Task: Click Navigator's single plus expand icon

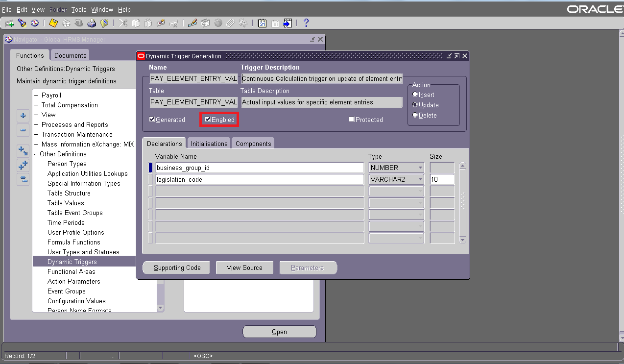Action: pos(23,116)
